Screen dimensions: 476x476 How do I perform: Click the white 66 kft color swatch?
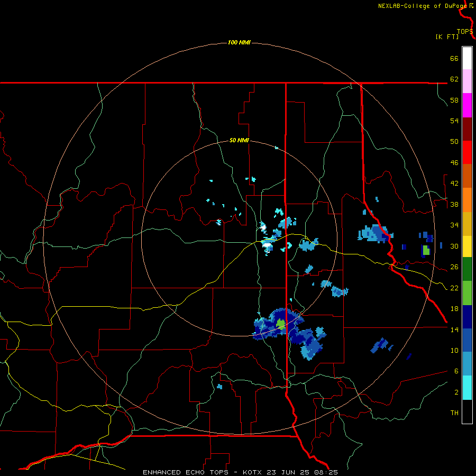[x=467, y=58]
